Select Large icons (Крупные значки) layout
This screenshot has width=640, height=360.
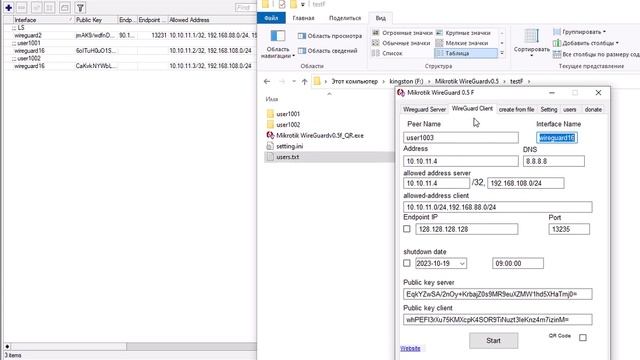[x=464, y=33]
